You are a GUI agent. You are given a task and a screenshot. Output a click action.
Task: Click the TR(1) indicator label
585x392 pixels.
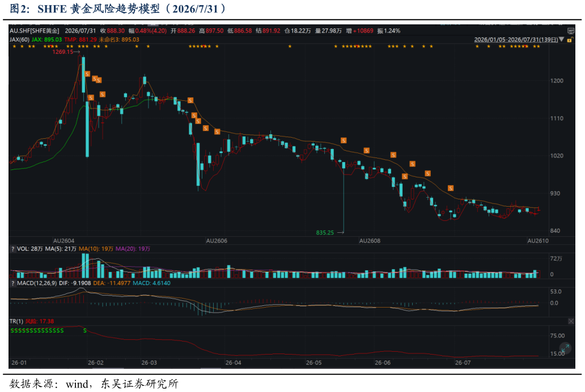click(x=16, y=321)
